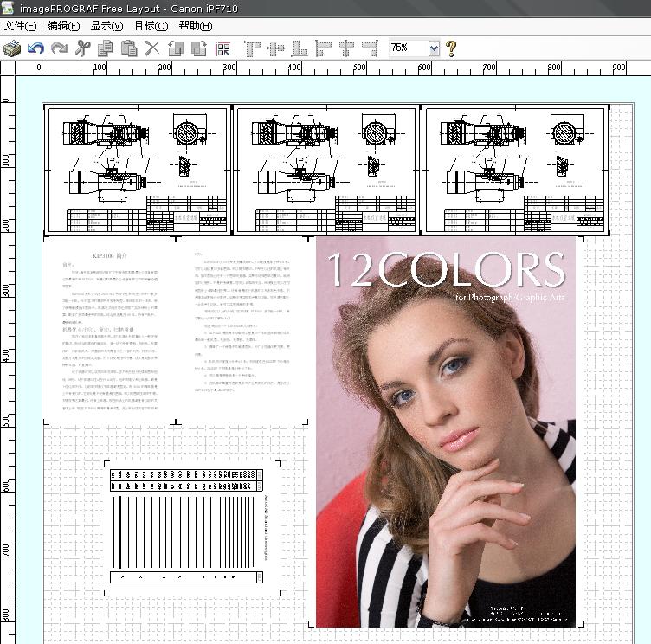Viewport: 651px width, 644px height.
Task: Open the 帮助(H) menu
Action: (x=196, y=26)
